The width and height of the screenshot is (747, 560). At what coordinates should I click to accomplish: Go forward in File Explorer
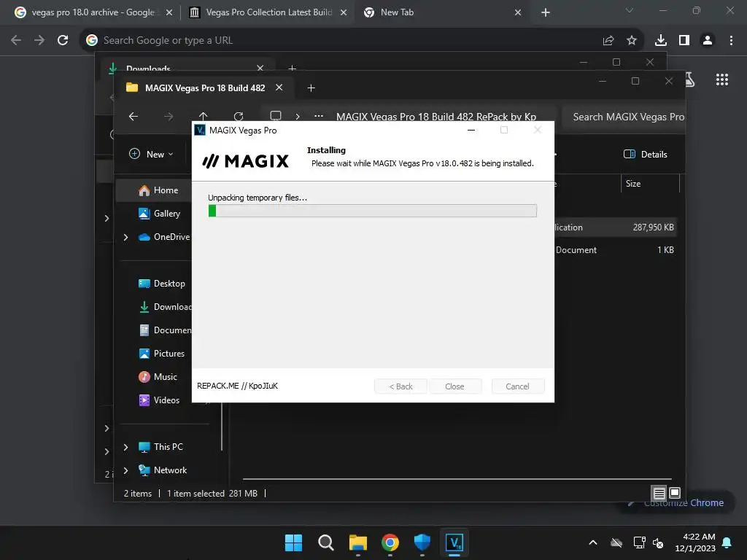pos(169,116)
